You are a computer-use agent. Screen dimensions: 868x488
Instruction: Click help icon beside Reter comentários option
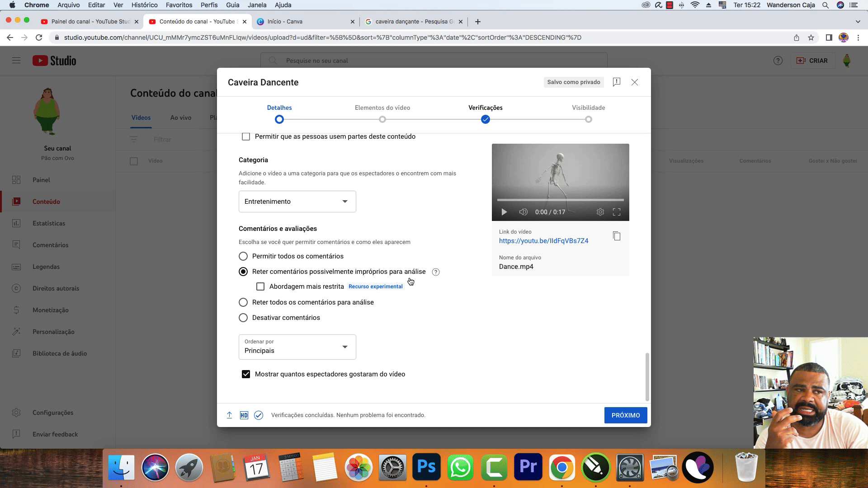coord(435,272)
